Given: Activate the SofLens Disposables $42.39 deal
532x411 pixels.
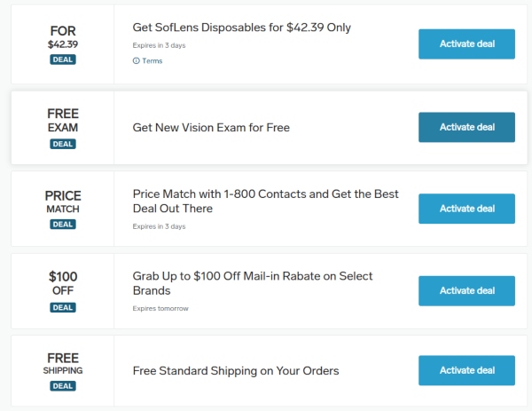Looking at the screenshot, I should 466,43.
